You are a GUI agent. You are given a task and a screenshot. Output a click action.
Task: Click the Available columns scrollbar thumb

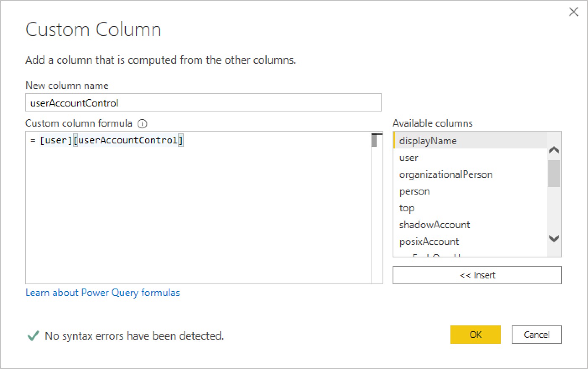(x=554, y=173)
